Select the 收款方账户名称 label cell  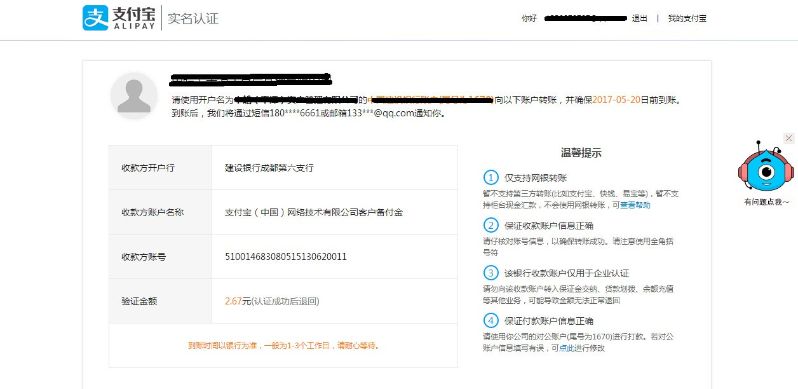pyautogui.click(x=160, y=212)
